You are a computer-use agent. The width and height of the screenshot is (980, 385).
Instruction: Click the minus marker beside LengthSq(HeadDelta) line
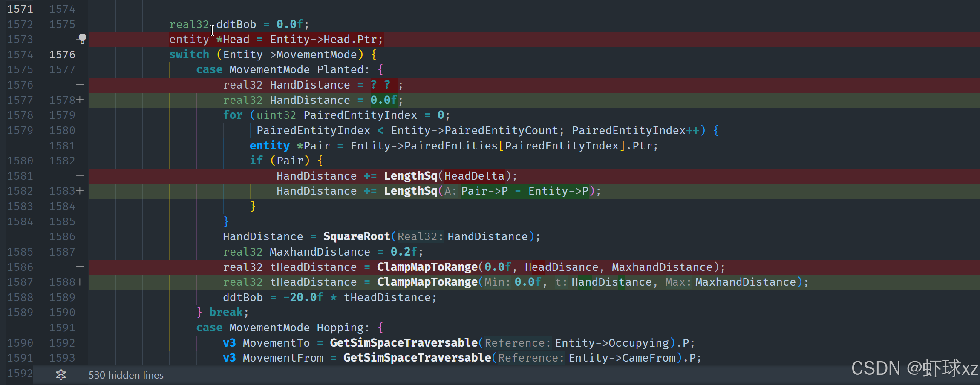point(80,176)
